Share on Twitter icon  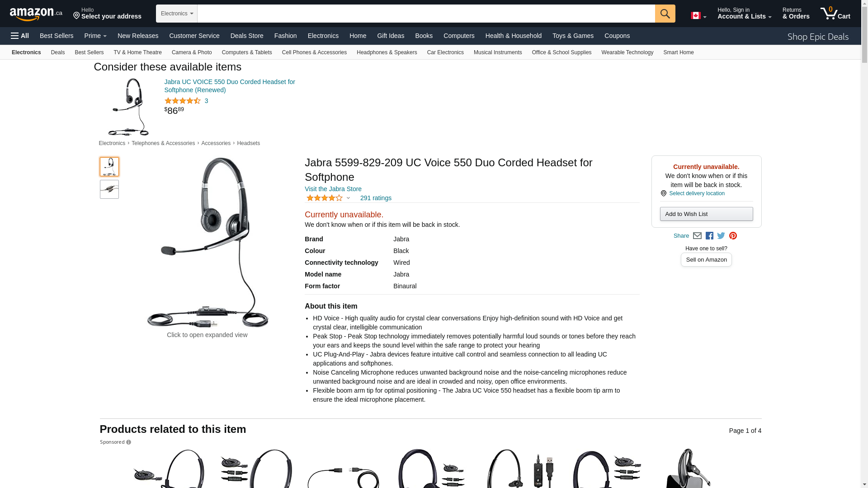(x=721, y=235)
